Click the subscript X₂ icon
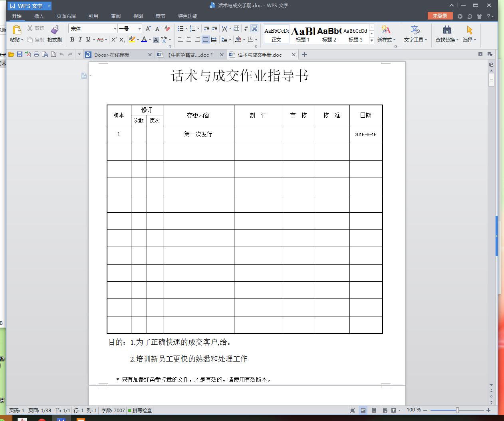 tap(122, 40)
